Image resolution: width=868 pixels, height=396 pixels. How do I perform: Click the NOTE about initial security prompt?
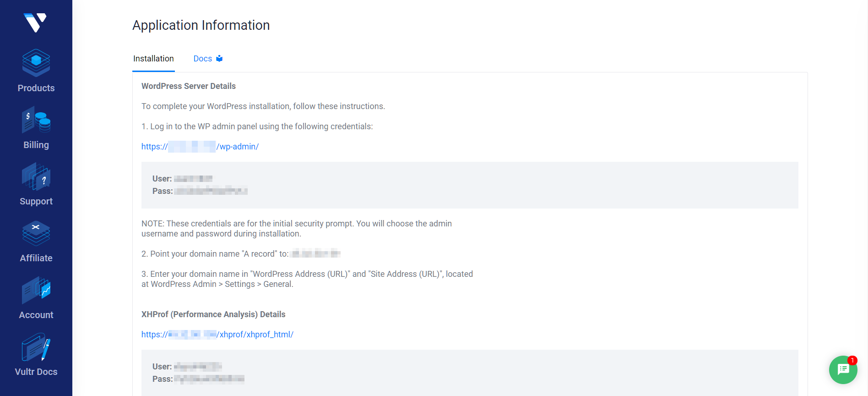(x=297, y=229)
